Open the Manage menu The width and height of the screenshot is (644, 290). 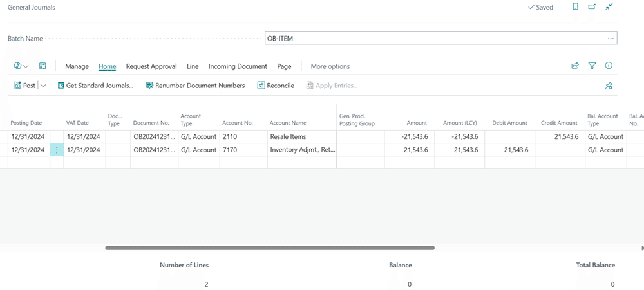[77, 66]
